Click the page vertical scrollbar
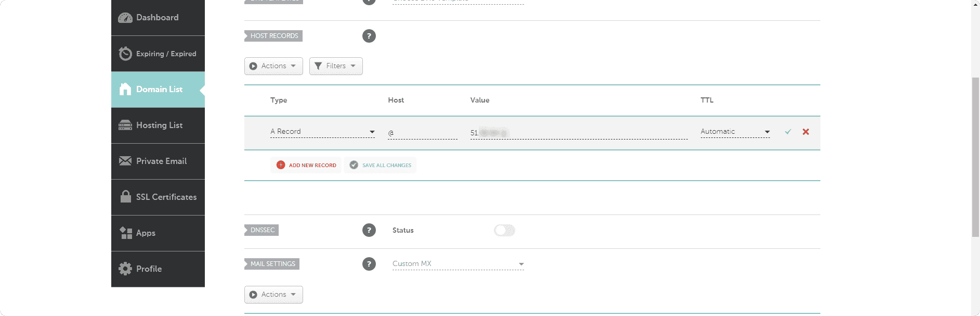Screen dimensions: 980x316 pyautogui.click(x=975, y=156)
